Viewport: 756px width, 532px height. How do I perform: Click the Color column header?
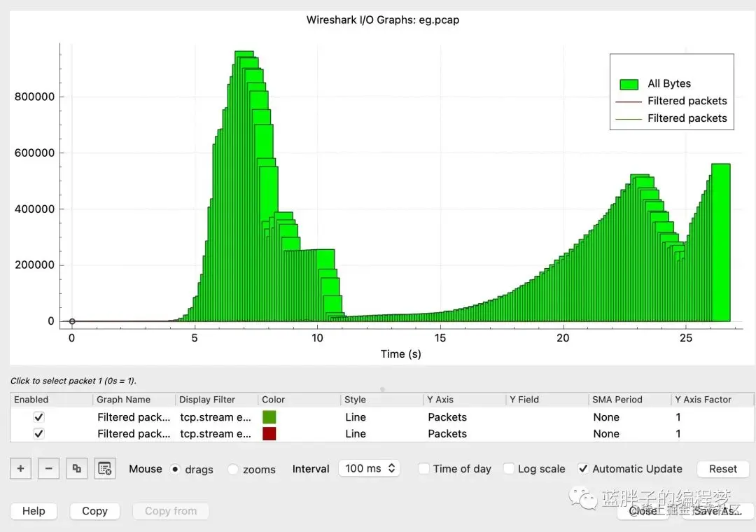click(x=300, y=400)
